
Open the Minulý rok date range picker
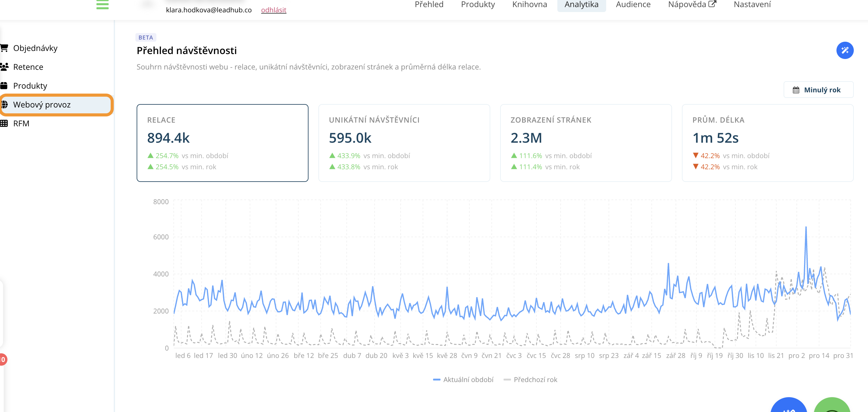[x=818, y=90]
